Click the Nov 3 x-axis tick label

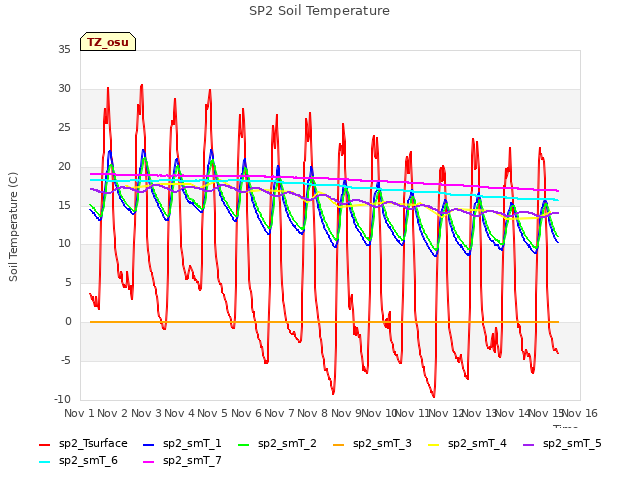click(x=146, y=413)
